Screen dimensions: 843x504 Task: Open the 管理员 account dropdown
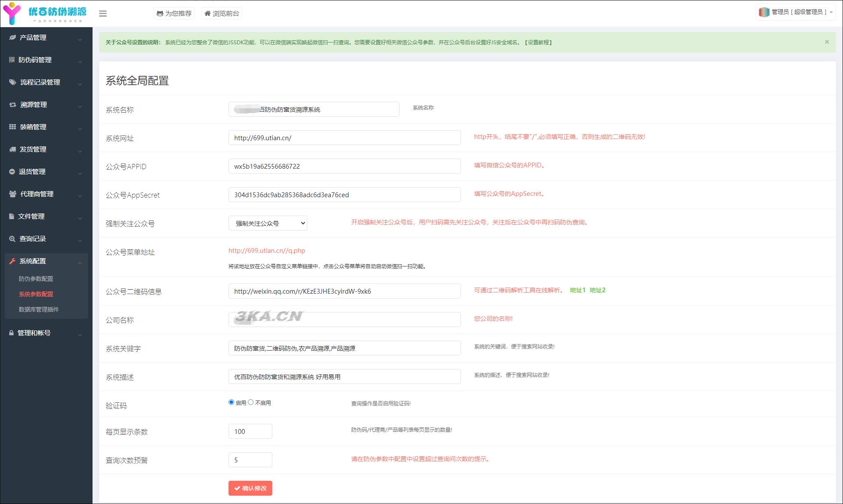click(x=795, y=12)
